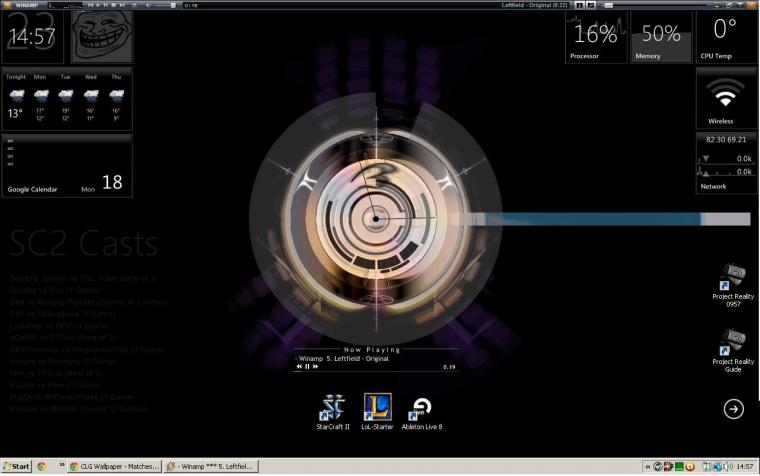Open the Memory usage widget
The height and width of the screenshot is (476, 760).
[x=661, y=37]
